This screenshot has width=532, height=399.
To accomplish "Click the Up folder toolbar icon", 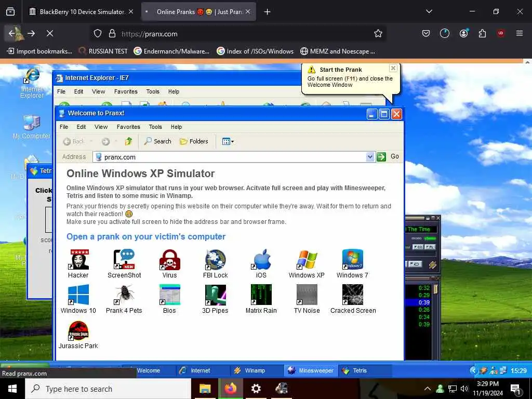I will click(128, 141).
